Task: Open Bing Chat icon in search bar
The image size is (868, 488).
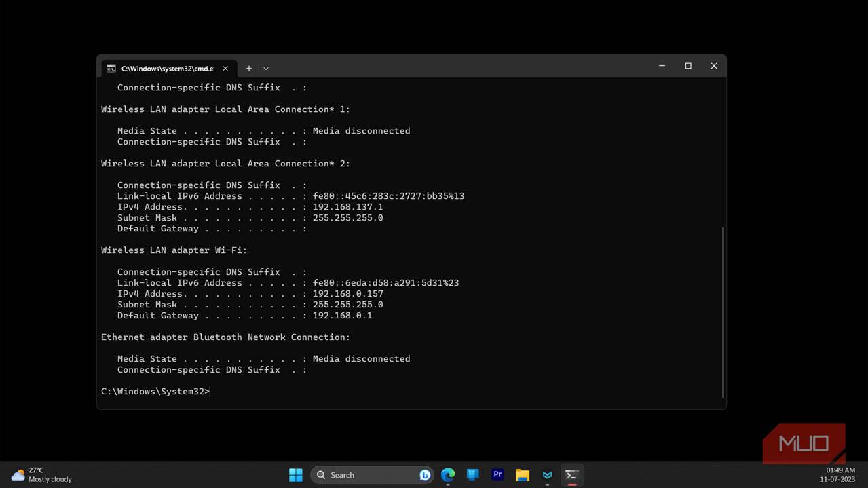Action: 425,475
